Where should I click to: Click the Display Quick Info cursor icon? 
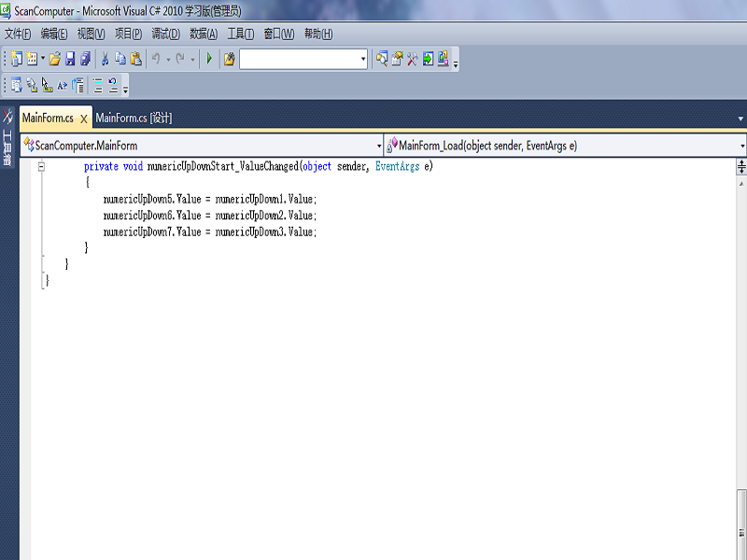(47, 86)
